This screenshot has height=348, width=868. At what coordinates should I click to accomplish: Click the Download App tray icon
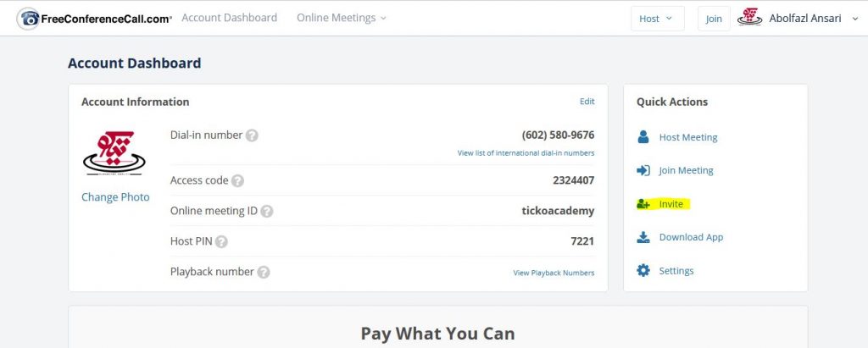click(x=643, y=237)
